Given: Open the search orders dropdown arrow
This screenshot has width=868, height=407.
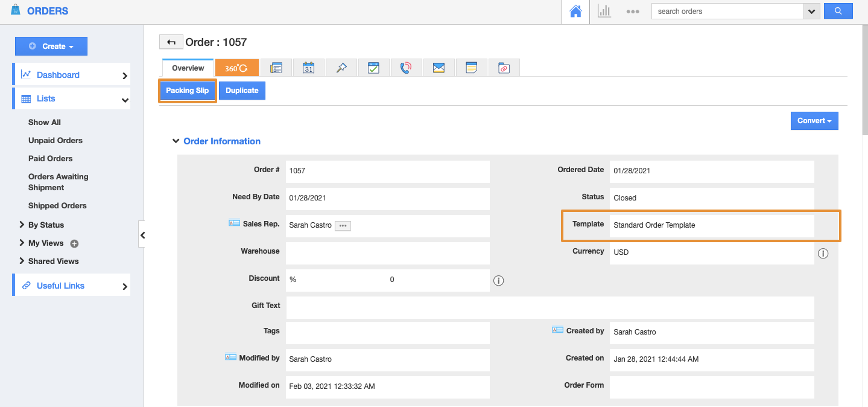Looking at the screenshot, I should [811, 11].
